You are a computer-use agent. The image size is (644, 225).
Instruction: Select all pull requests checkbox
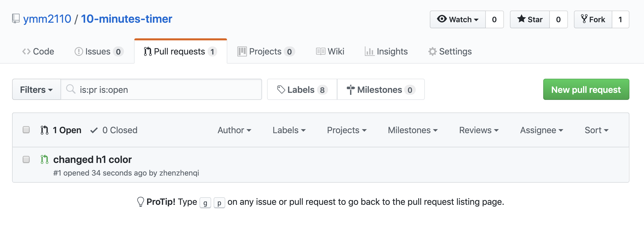click(26, 130)
